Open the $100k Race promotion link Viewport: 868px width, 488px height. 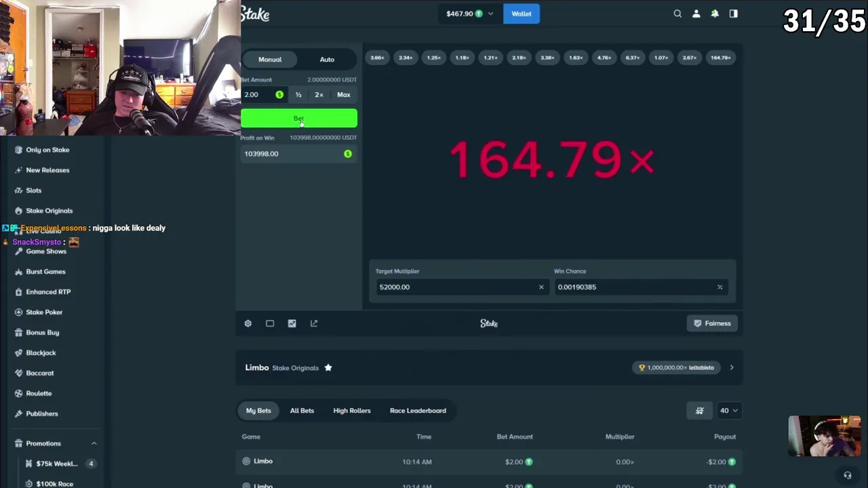point(54,484)
